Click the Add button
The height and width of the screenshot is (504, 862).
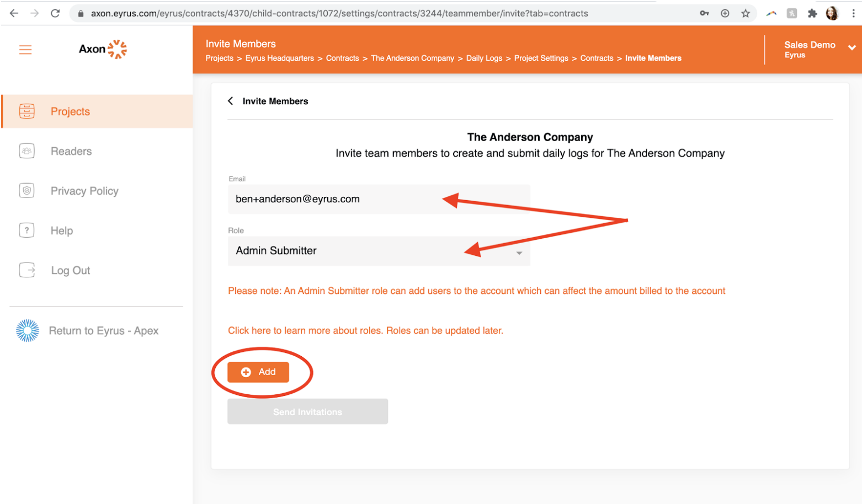click(x=258, y=372)
